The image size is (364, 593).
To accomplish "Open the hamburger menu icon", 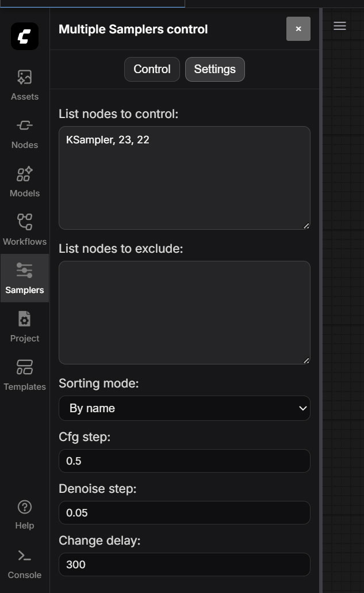I will 339,26.
